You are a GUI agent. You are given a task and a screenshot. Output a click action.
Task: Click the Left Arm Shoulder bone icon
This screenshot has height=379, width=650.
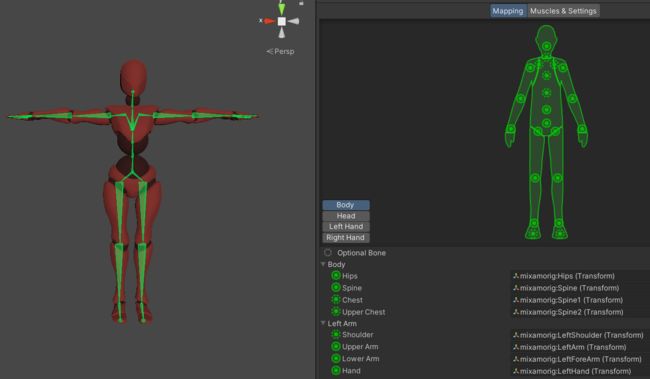click(x=336, y=335)
